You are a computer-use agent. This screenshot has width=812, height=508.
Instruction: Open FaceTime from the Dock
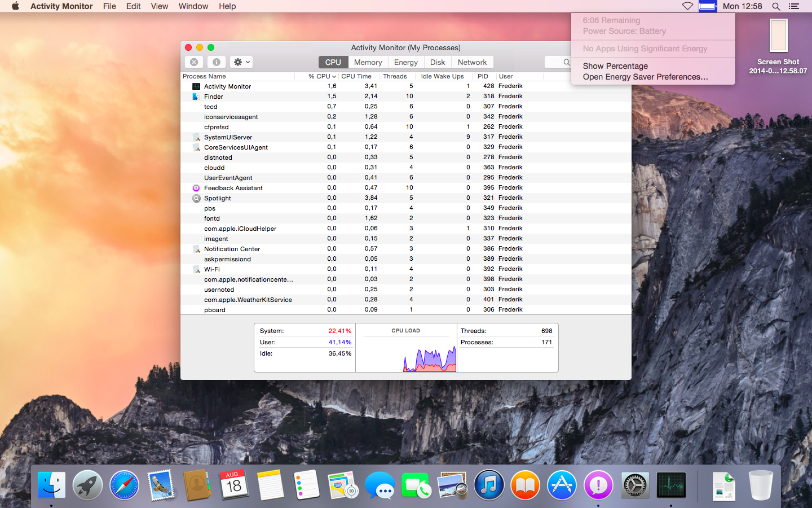tap(416, 485)
